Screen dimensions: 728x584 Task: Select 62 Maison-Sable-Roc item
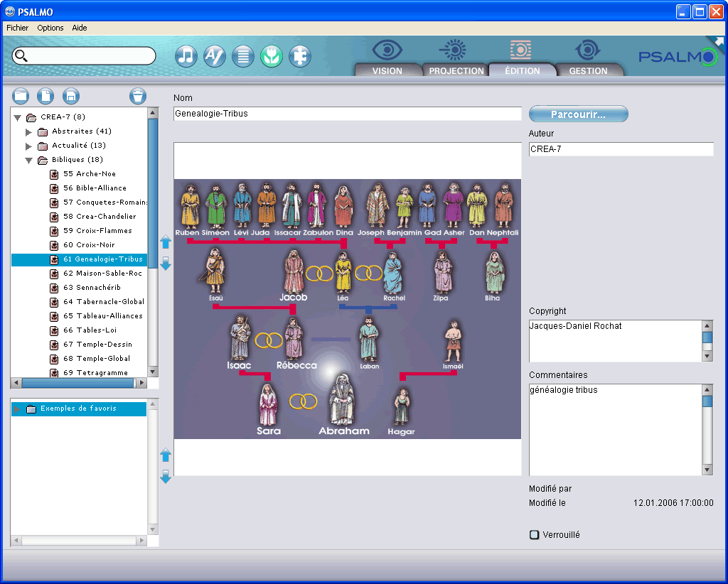[102, 274]
